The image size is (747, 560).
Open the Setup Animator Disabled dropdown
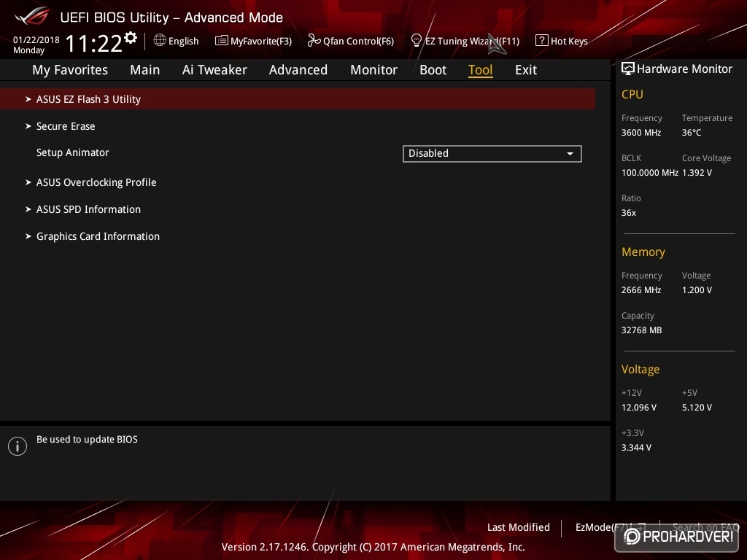click(492, 154)
